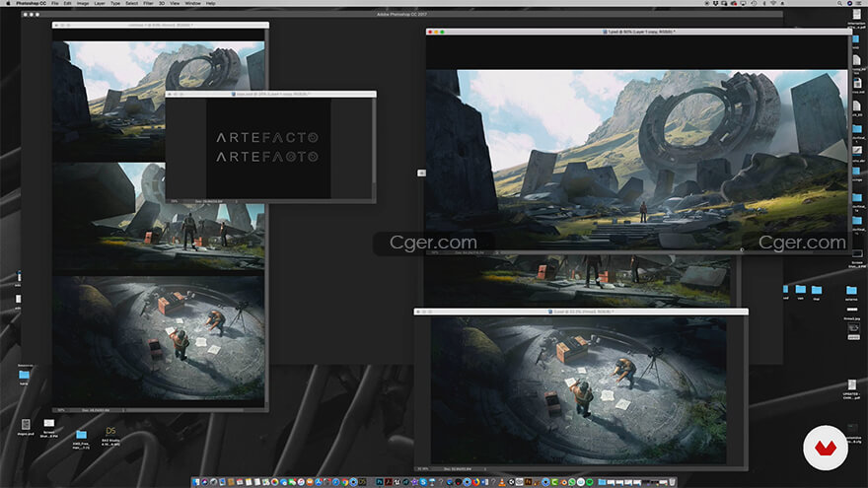Open Unity from the Dock
Screen dimensions: 868x488
click(511, 482)
